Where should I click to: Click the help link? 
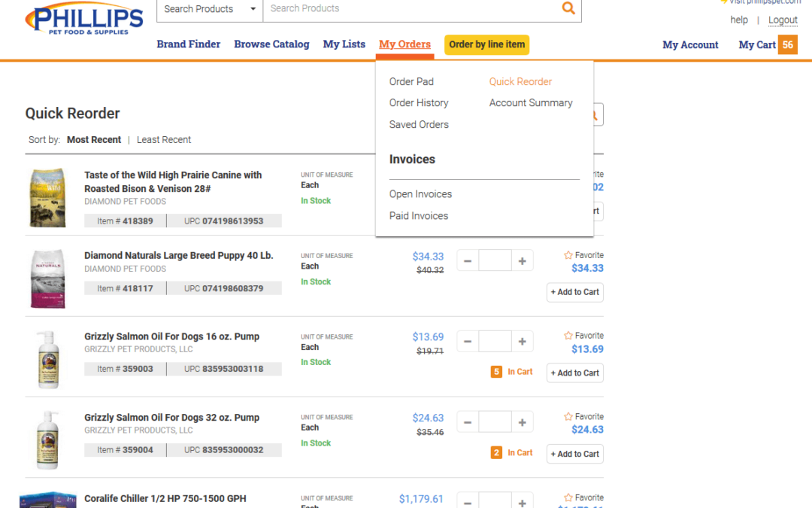click(739, 20)
